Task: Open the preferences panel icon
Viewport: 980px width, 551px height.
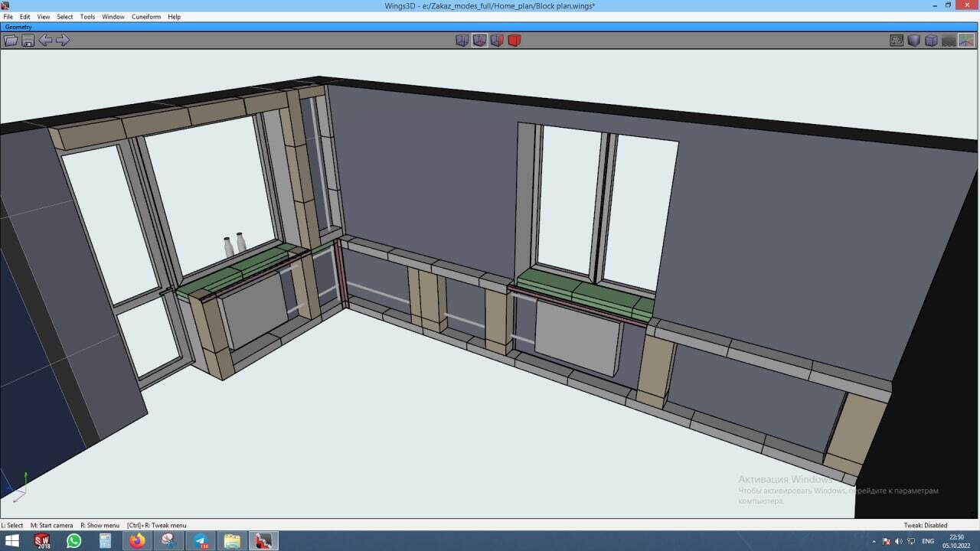Action: point(897,41)
